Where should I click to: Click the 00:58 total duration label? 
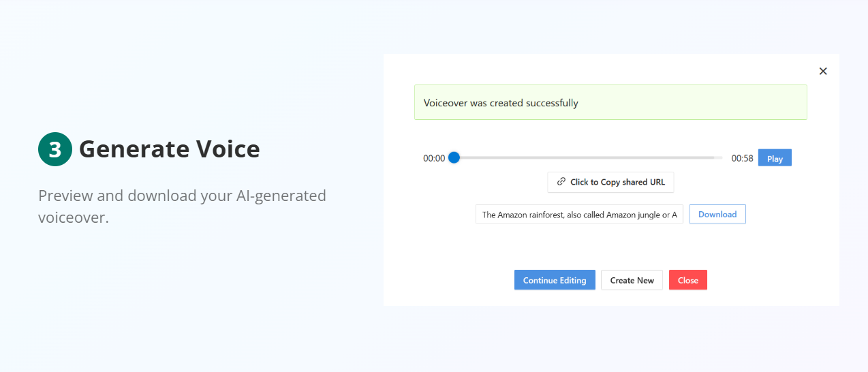742,159
